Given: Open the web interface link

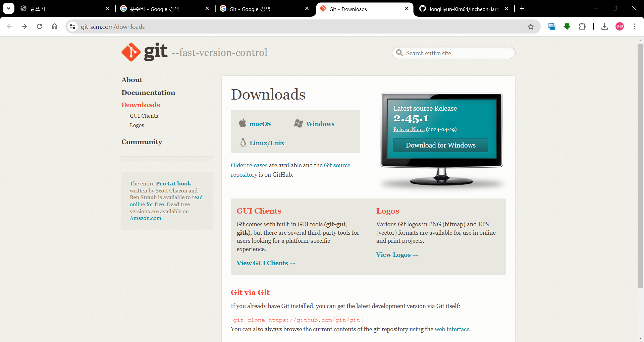Looking at the screenshot, I should pos(452,329).
